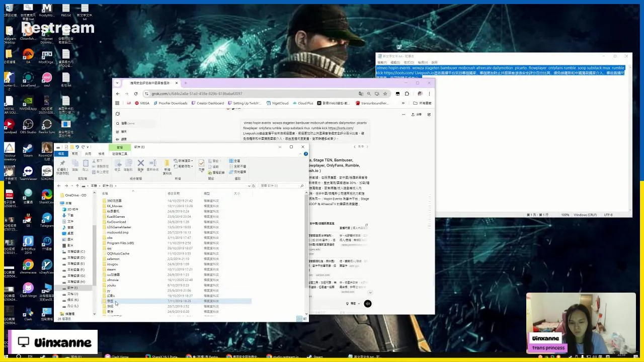Click the Delete icon in Explorer ribbon
The image size is (644, 362).
[x=141, y=165]
